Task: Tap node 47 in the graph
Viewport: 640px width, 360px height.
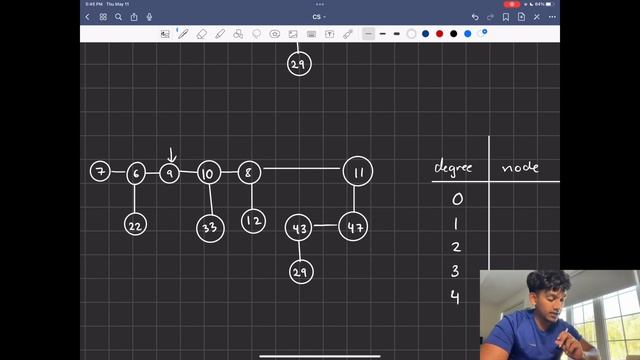Action: [x=353, y=227]
